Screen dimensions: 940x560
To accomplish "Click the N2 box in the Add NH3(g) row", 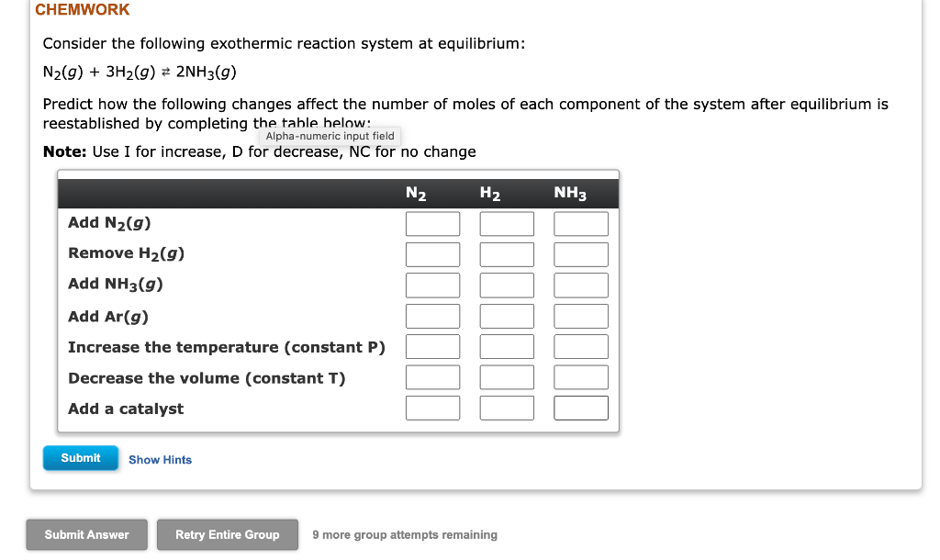I will (x=432, y=285).
